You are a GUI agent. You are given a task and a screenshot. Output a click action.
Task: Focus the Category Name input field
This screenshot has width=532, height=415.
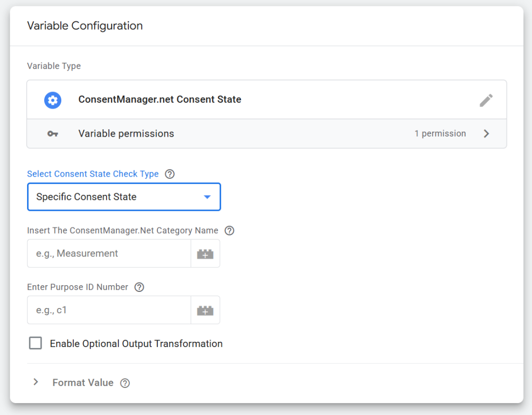[x=109, y=253]
